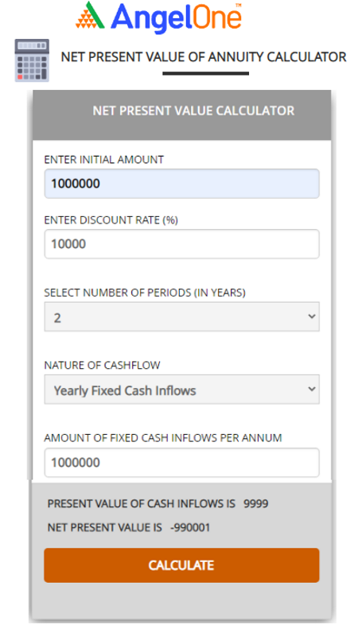The height and width of the screenshot is (644, 358).
Task: Open the Number of Periods dropdown
Action: (181, 316)
